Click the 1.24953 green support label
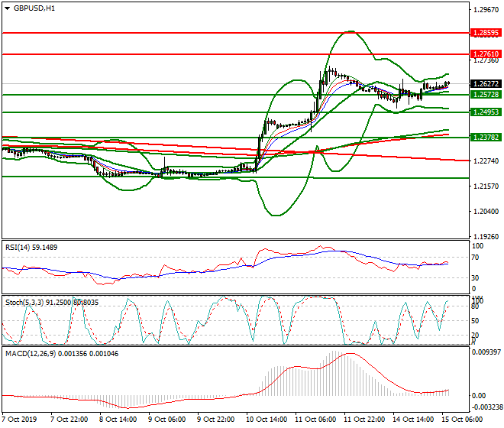 tap(486, 112)
